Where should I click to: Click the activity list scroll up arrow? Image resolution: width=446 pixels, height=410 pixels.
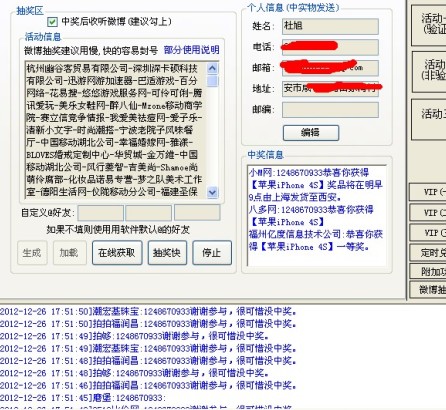(212, 68)
